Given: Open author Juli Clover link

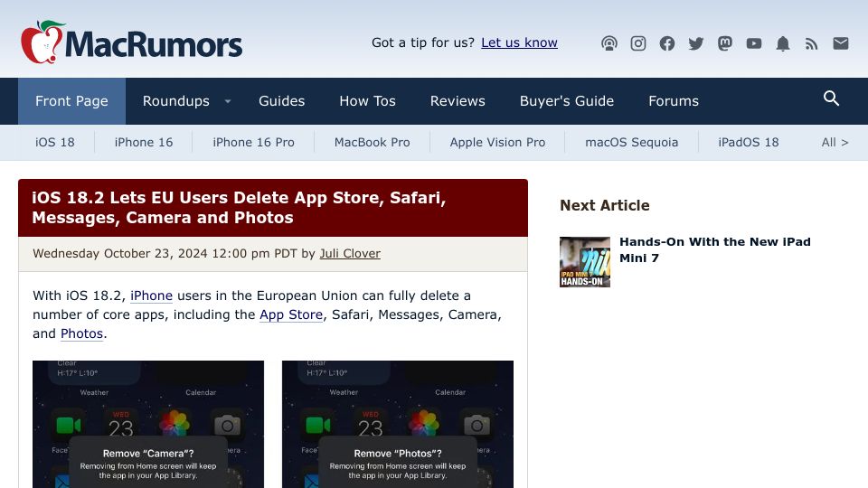Looking at the screenshot, I should [350, 253].
